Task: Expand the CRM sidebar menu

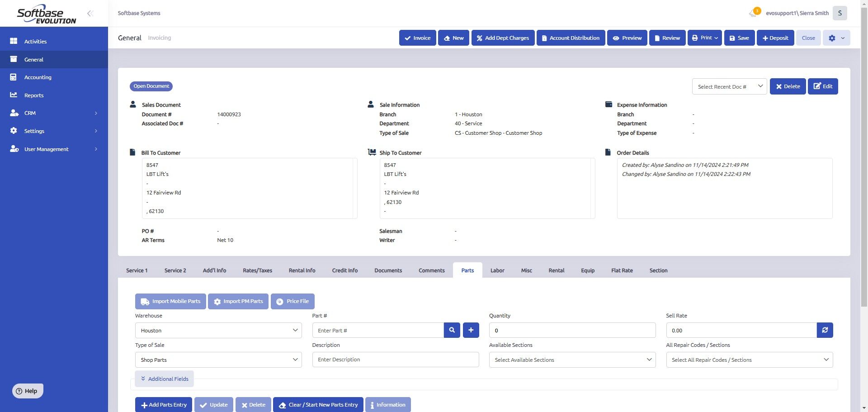Action: (54, 113)
